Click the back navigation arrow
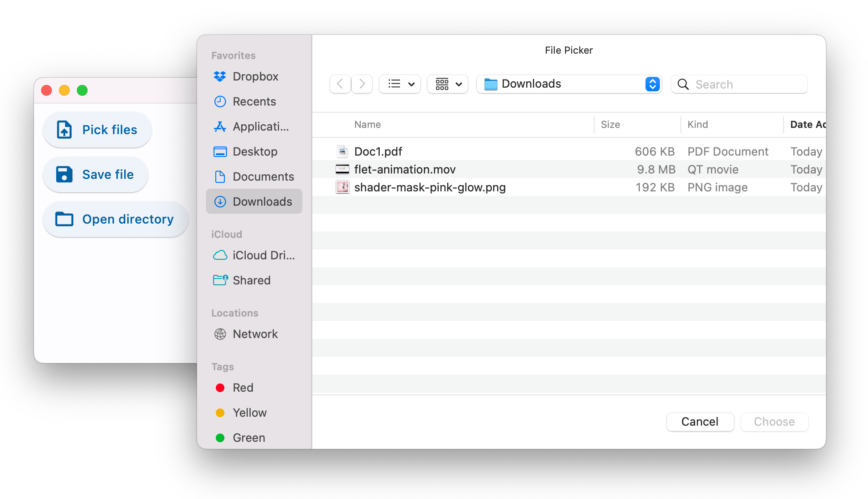 pos(340,84)
